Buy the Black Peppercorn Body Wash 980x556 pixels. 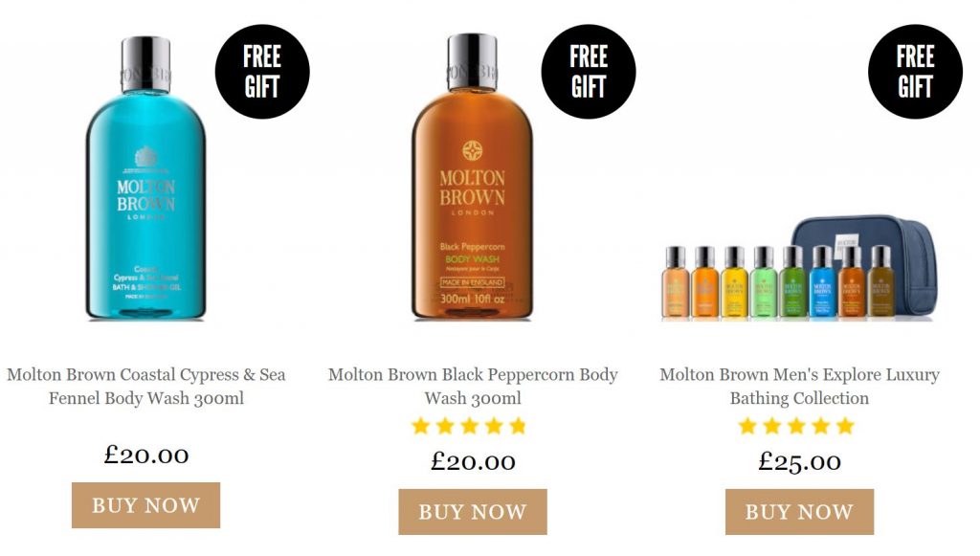(473, 512)
